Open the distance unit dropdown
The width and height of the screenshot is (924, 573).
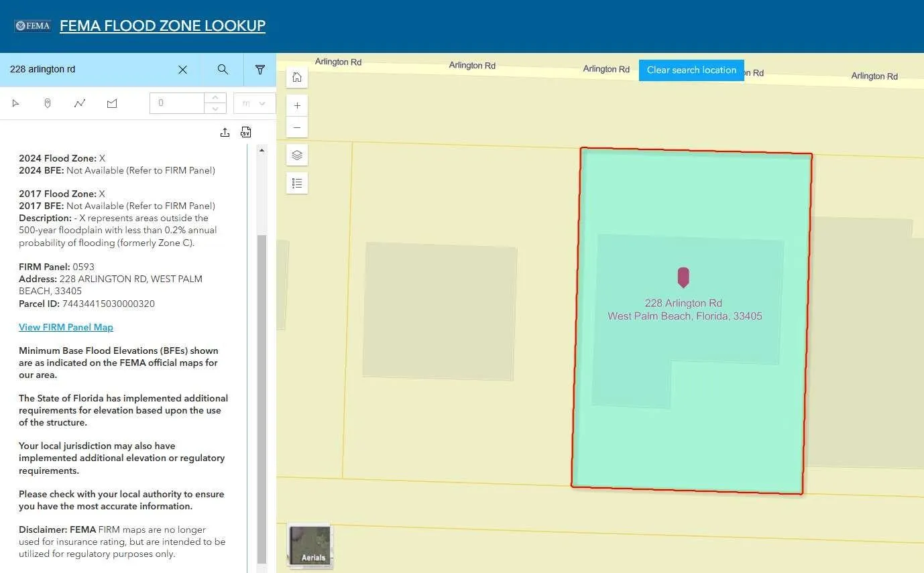pos(255,103)
